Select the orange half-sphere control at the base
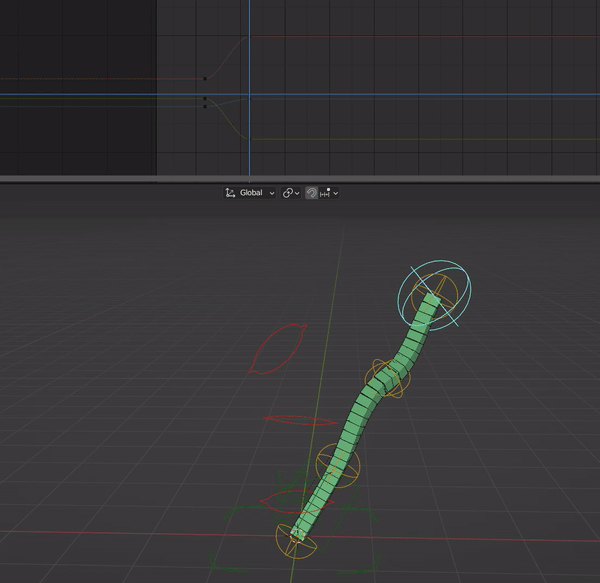600x583 pixels. click(x=297, y=541)
